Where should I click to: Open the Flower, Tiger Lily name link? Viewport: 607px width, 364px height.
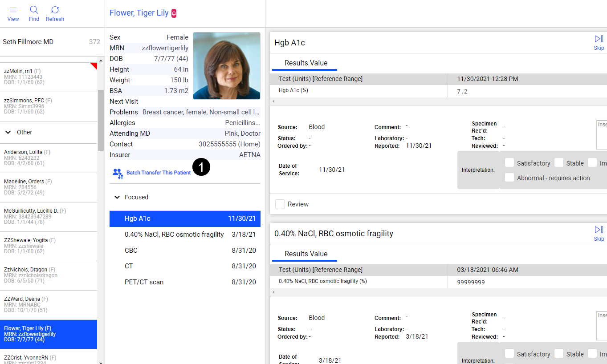pyautogui.click(x=139, y=13)
